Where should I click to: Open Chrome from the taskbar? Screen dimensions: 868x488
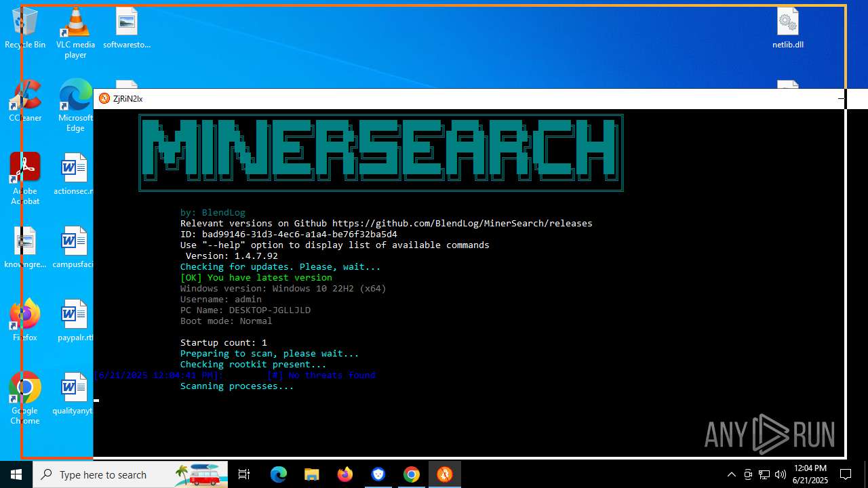(411, 474)
